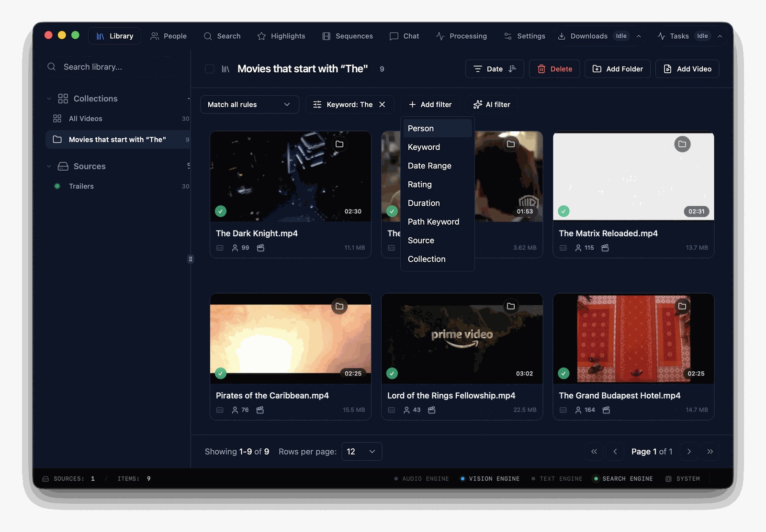Viewport: 766px width, 532px height.
Task: Collapse the Collections section
Action: 49,99
